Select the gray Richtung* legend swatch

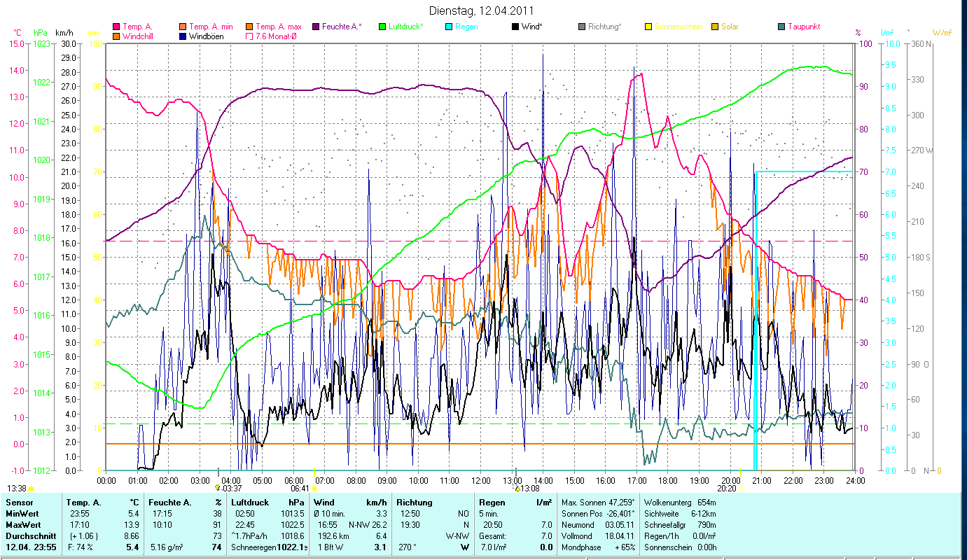coord(583,27)
